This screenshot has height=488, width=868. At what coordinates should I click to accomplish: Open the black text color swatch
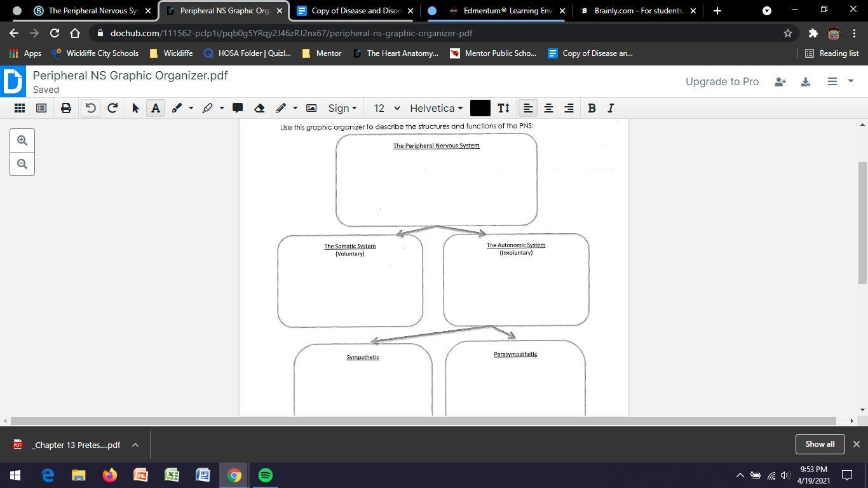pos(480,108)
